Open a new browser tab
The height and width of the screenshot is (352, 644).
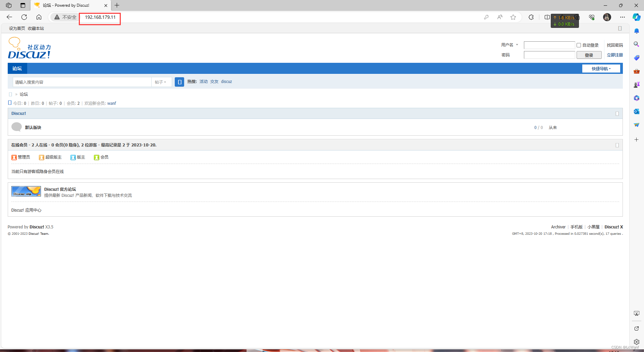click(x=117, y=5)
